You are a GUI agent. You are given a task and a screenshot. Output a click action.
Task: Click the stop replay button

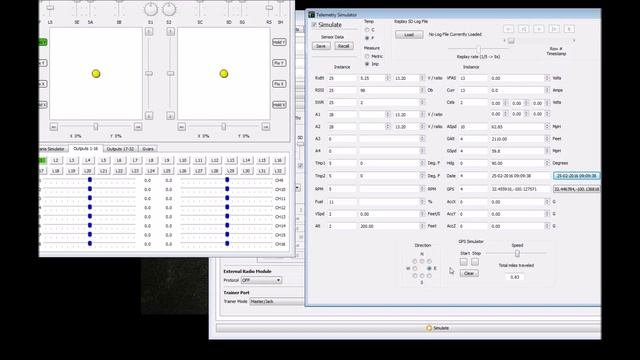tap(569, 29)
